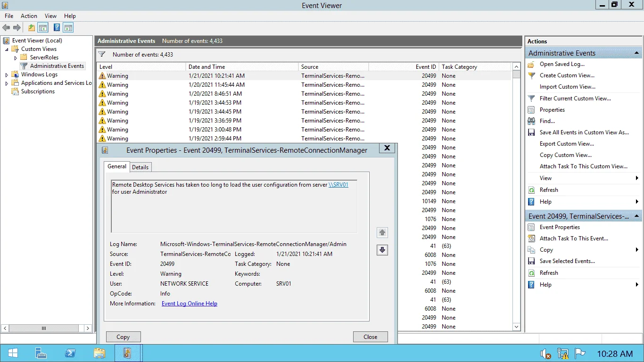Click the warning icon on the 1/20/2021 11:45:44 AM row
Image resolution: width=644 pixels, height=362 pixels.
[x=102, y=85]
